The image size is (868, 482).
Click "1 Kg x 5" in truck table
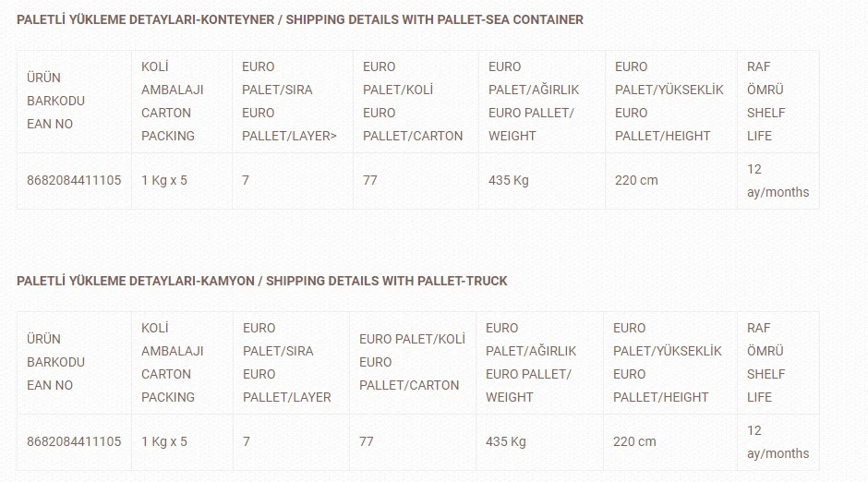[164, 441]
